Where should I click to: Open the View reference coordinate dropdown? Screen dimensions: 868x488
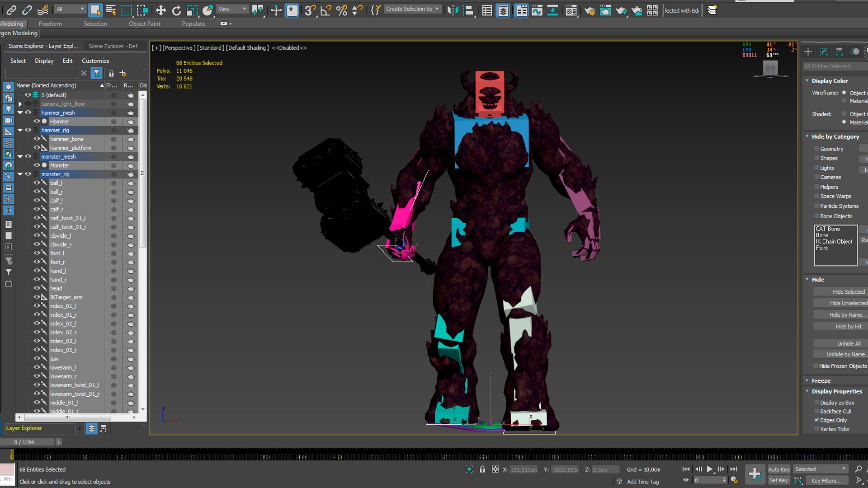tap(232, 9)
